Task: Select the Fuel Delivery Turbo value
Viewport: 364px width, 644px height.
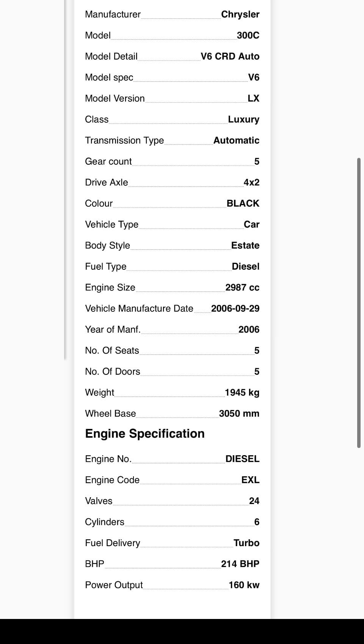Action: click(246, 543)
